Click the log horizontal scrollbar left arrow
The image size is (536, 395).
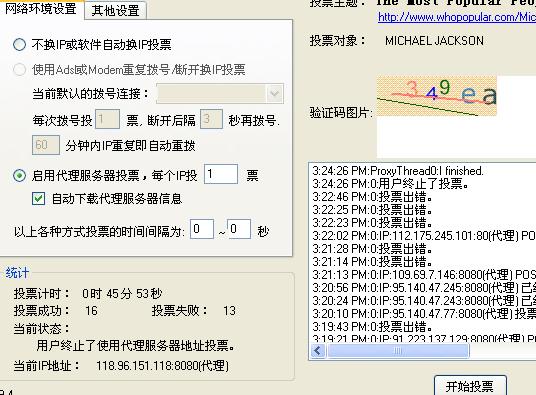pyautogui.click(x=318, y=351)
